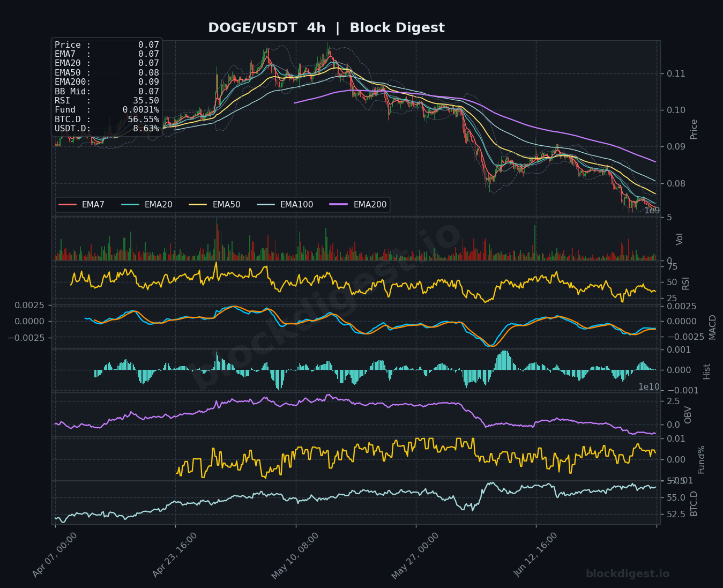Click the red EMA7 legend line swatch
The width and height of the screenshot is (723, 588).
[x=68, y=205]
